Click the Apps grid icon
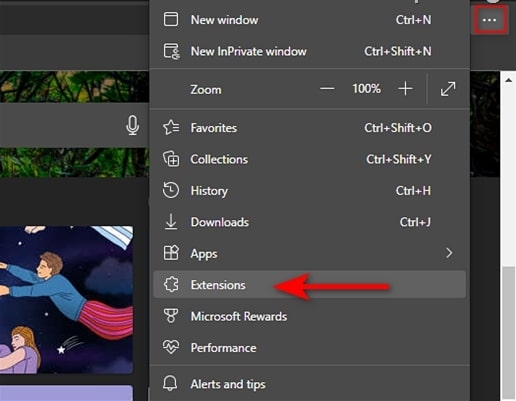This screenshot has height=401, width=516. pos(171,253)
